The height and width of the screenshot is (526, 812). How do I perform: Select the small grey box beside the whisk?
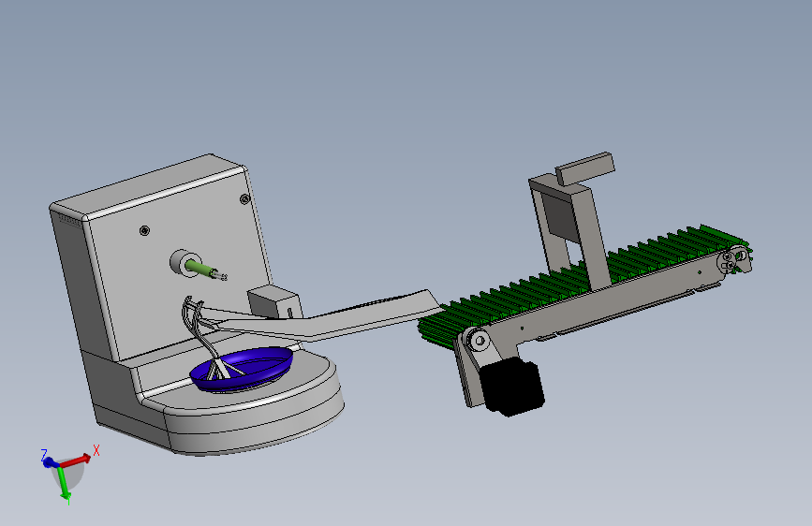tap(275, 303)
